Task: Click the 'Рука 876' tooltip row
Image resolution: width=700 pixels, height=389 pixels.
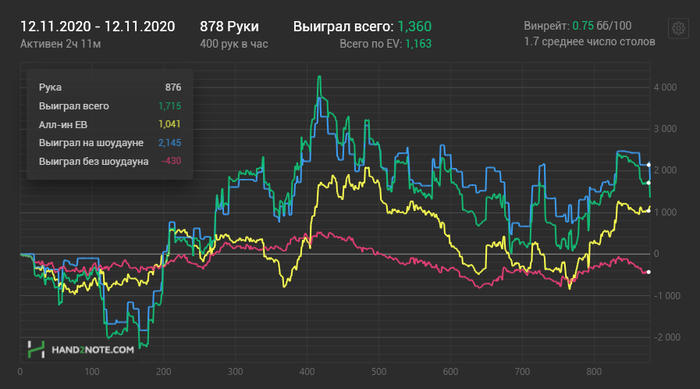Action: click(x=110, y=88)
